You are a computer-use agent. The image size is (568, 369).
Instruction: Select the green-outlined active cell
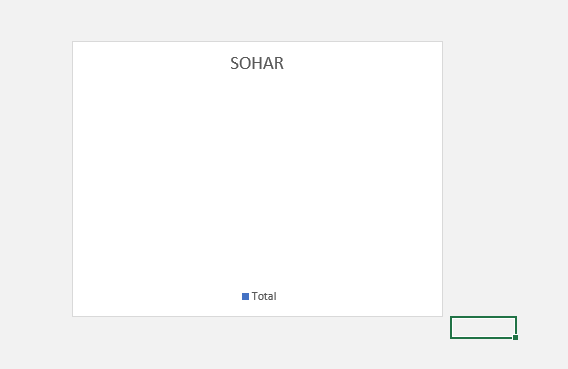coord(483,328)
